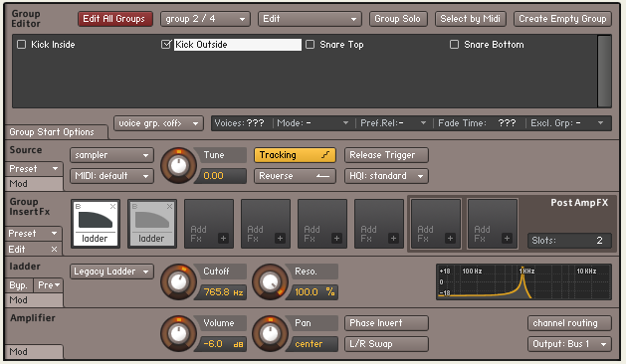Screen dimensions: 626x364
Task: Toggle Edit All Groups button
Action: point(115,19)
